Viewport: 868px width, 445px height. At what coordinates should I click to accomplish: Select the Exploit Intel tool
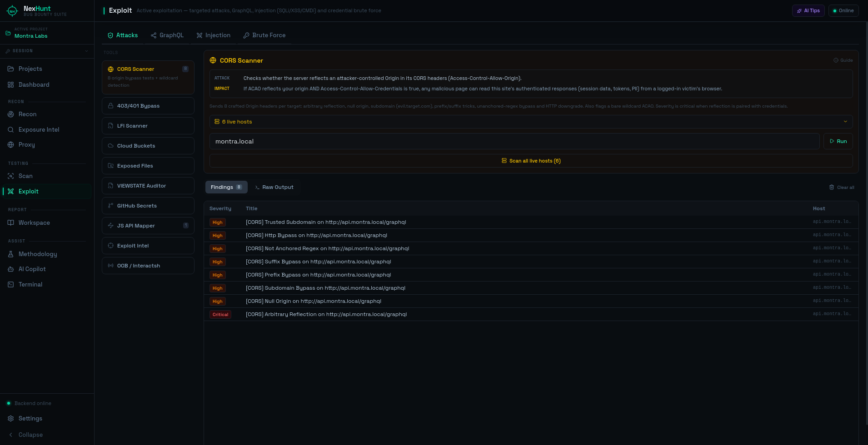coord(148,246)
